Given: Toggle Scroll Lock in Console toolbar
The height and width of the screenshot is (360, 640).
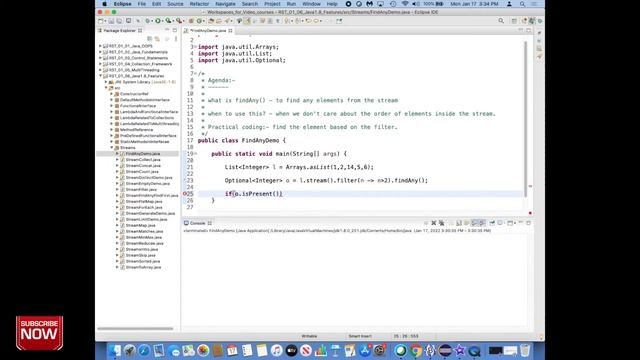Looking at the screenshot, I should (x=467, y=223).
